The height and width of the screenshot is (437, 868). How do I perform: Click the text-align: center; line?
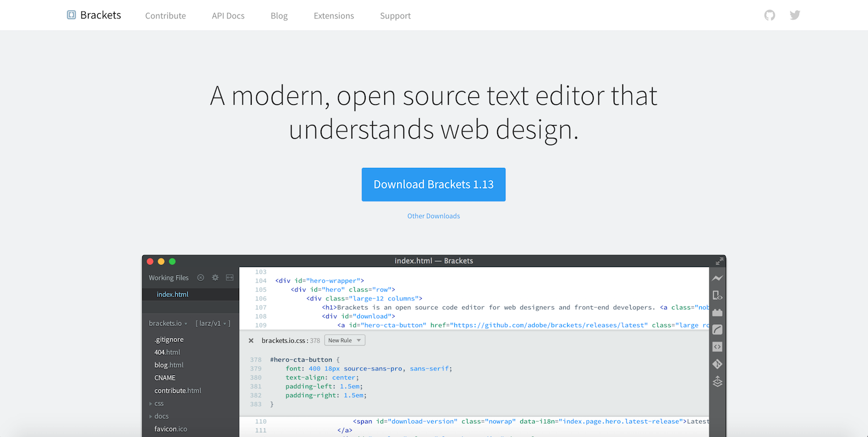pos(322,377)
